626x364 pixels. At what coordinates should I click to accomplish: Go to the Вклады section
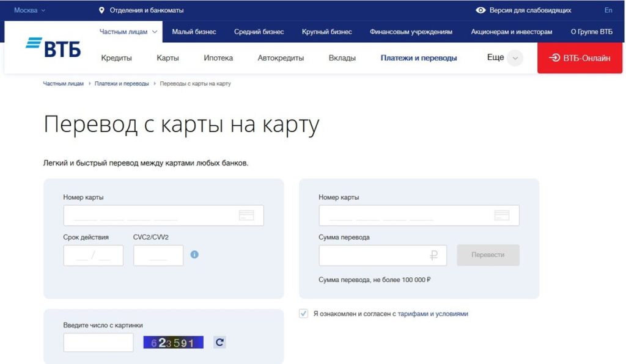coord(342,58)
